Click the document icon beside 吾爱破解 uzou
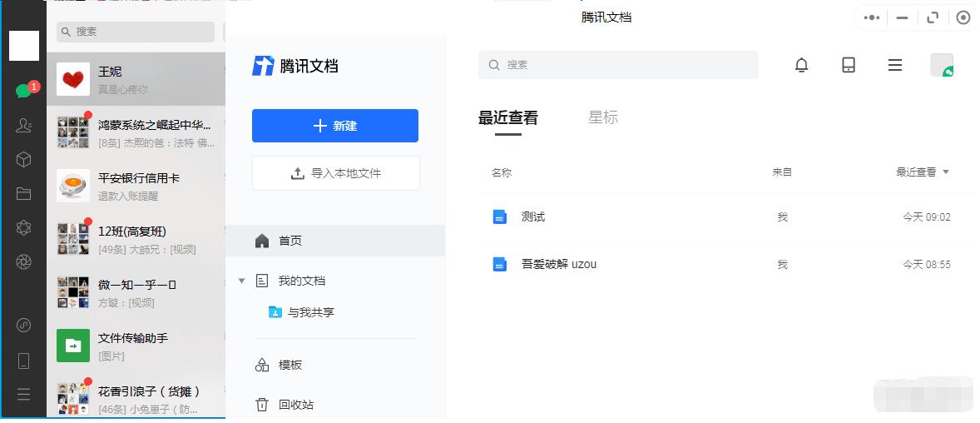 pos(499,264)
